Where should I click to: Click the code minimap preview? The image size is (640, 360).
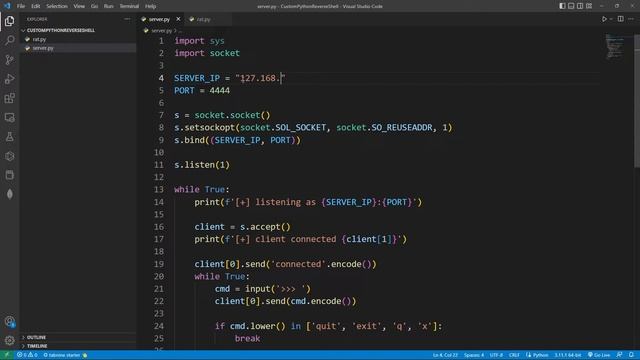615,47
